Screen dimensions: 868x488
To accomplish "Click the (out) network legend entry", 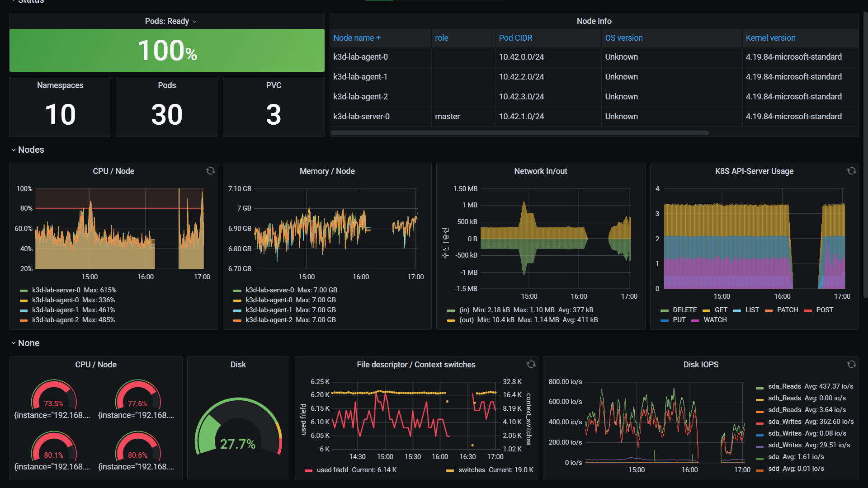I will click(466, 320).
